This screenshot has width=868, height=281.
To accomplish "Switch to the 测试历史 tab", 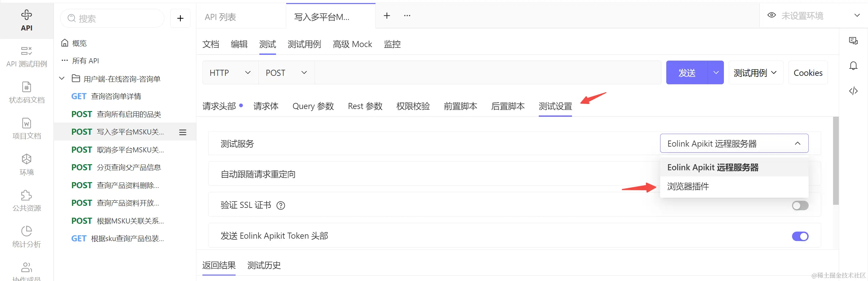I will pos(264,265).
